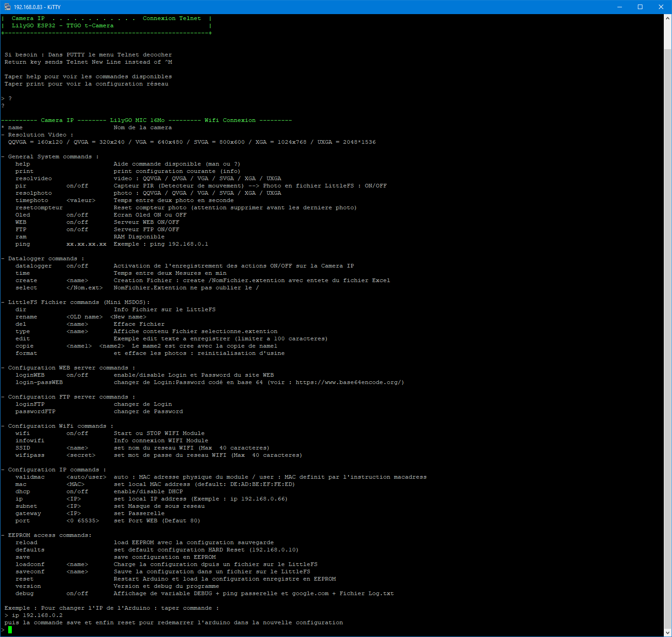
Task: Click 'LilyGO ESP32 - TTGO t-Camera' text
Action: coord(63,25)
